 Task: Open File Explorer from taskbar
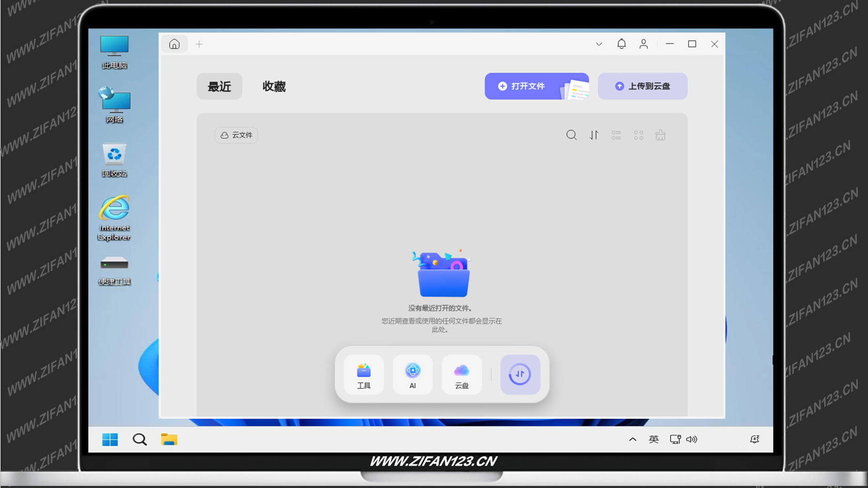click(169, 439)
